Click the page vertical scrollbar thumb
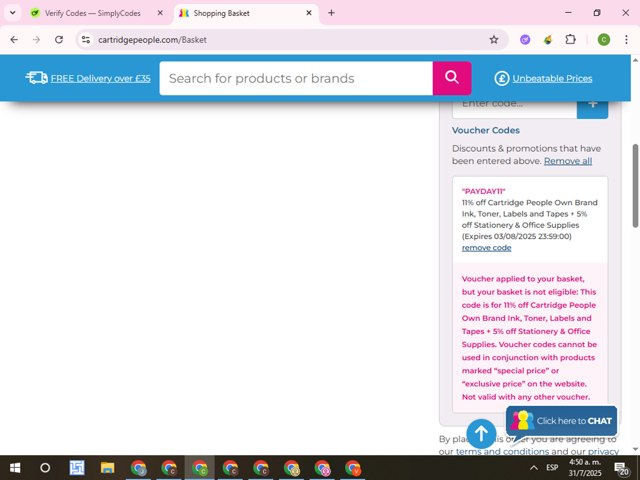Image resolution: width=640 pixels, height=480 pixels. [635, 186]
